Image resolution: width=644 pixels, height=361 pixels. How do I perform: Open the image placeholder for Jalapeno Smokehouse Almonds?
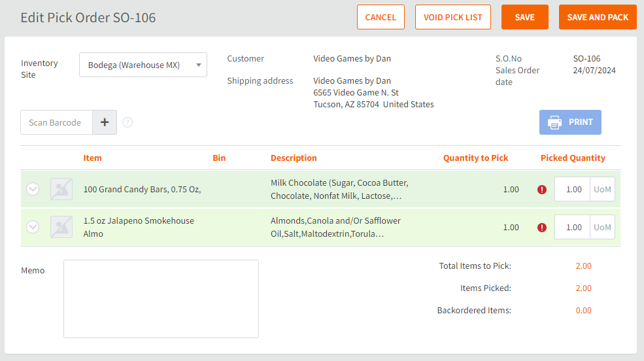[x=61, y=227]
